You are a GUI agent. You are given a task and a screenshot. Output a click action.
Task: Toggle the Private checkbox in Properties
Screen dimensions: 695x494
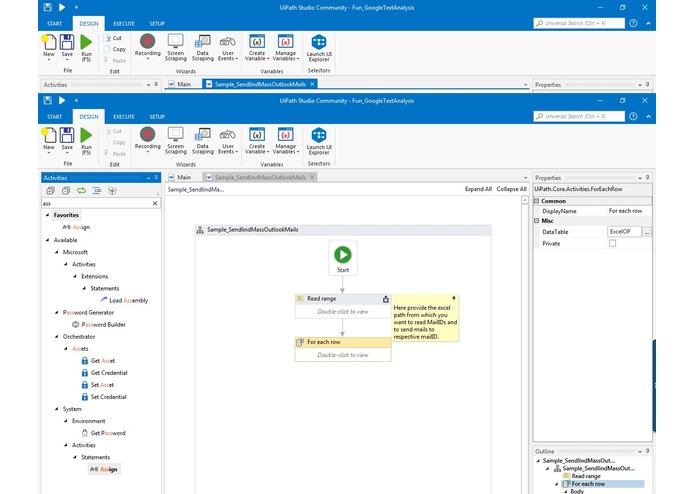click(612, 243)
